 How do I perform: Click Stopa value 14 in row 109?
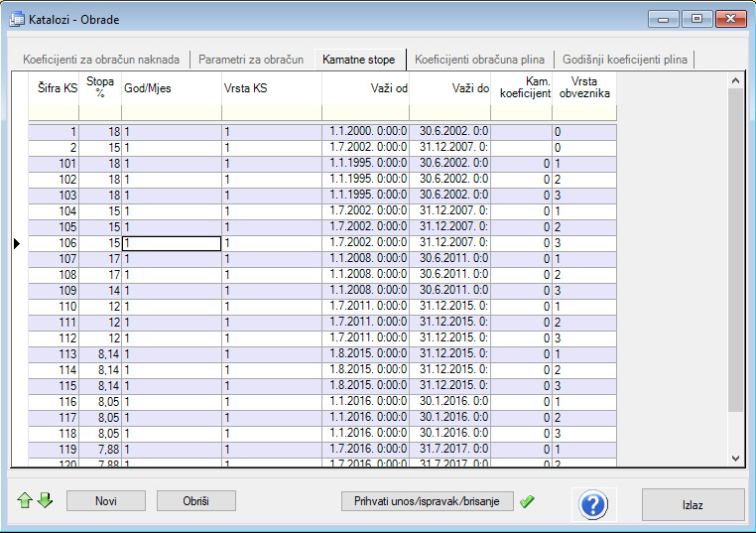pos(100,291)
